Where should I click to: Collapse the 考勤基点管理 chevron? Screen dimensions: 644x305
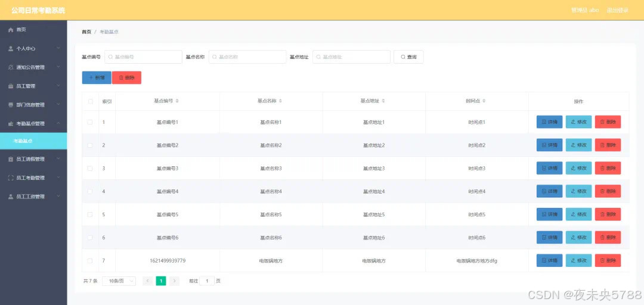[x=58, y=123]
